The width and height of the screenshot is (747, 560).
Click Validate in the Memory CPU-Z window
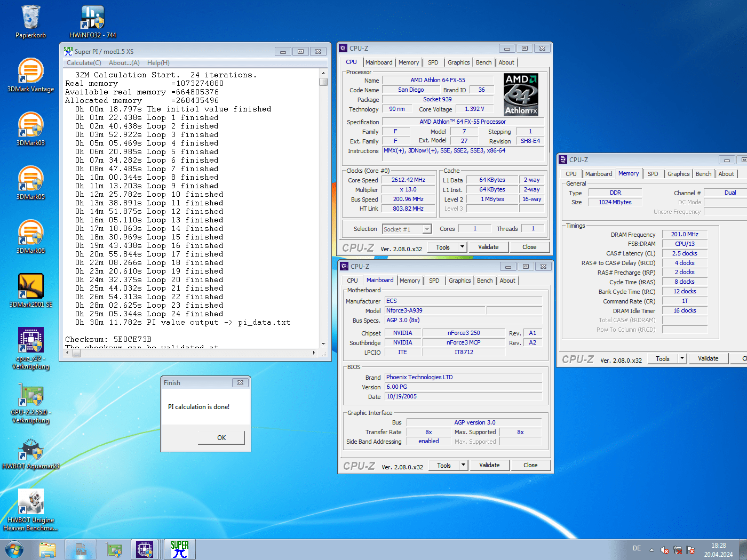tap(708, 358)
